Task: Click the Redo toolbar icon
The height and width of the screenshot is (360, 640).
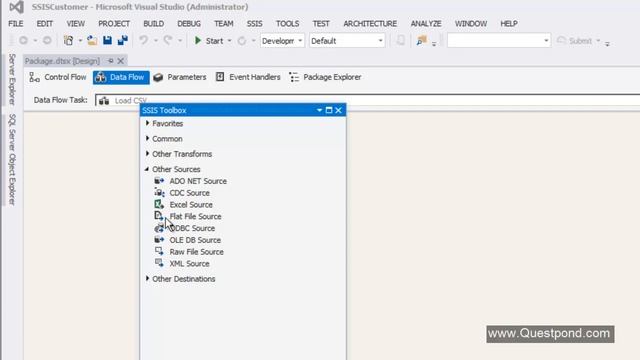Action: pos(168,40)
